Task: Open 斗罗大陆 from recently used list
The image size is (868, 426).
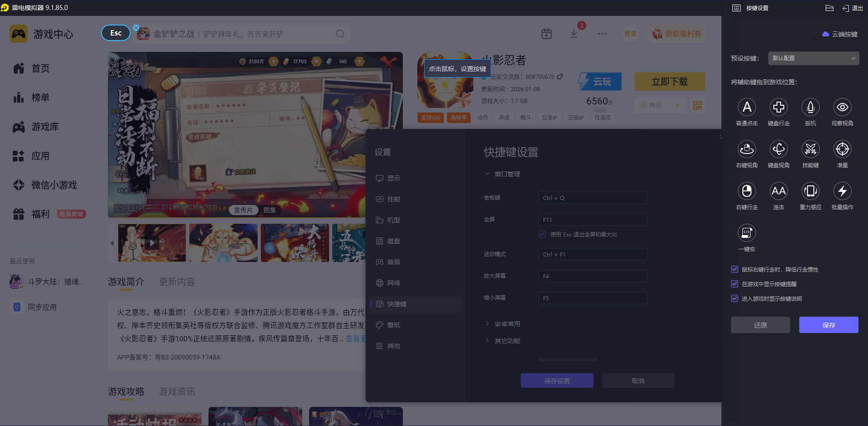Action: [47, 282]
